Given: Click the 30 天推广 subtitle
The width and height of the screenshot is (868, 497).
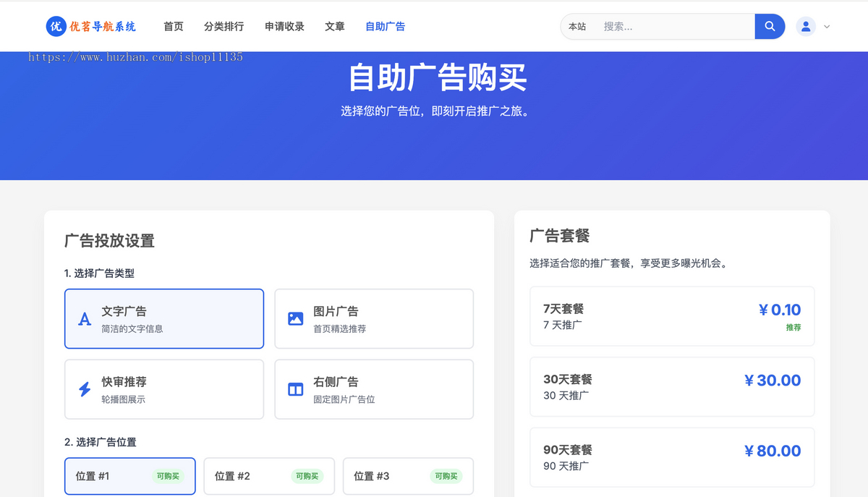Looking at the screenshot, I should [x=566, y=396].
